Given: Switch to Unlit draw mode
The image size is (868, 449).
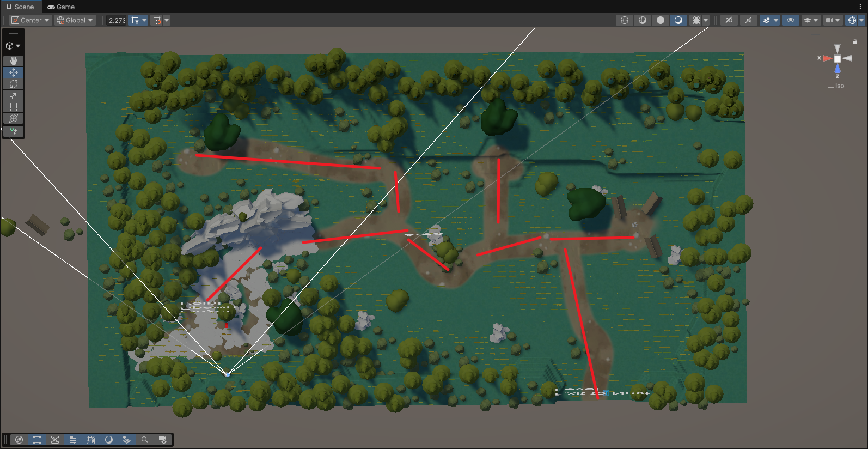Looking at the screenshot, I should pos(661,20).
